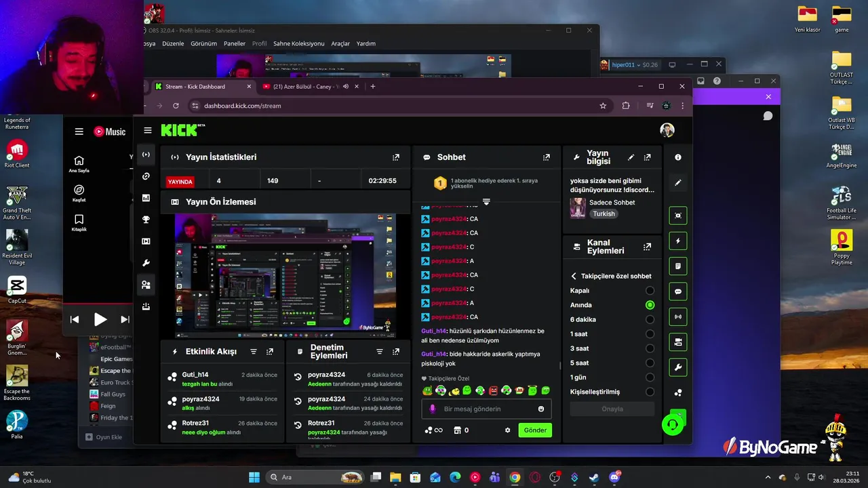This screenshot has width=868, height=488.
Task: Pop out the Yayın bilgisi panel
Action: [648, 157]
